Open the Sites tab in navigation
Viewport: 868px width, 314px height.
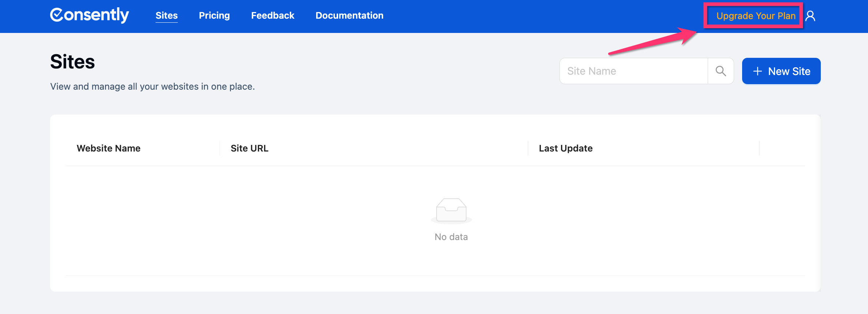click(x=167, y=15)
